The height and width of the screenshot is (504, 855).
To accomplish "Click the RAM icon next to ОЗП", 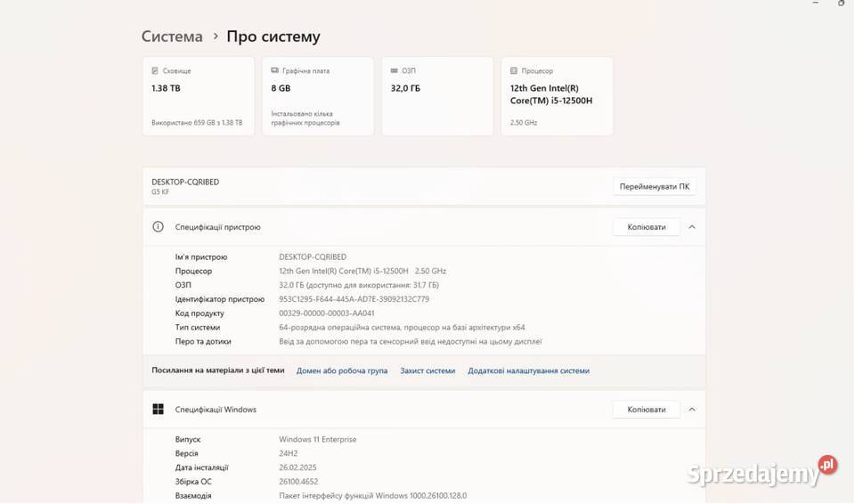I will click(395, 71).
